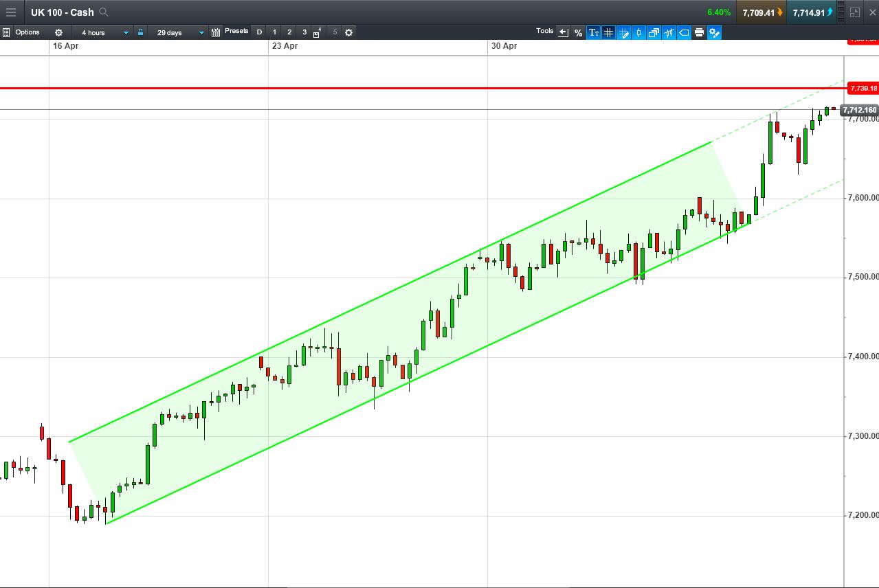Screen dimensions: 879x588
Task: Select preset 1
Action: (274, 32)
